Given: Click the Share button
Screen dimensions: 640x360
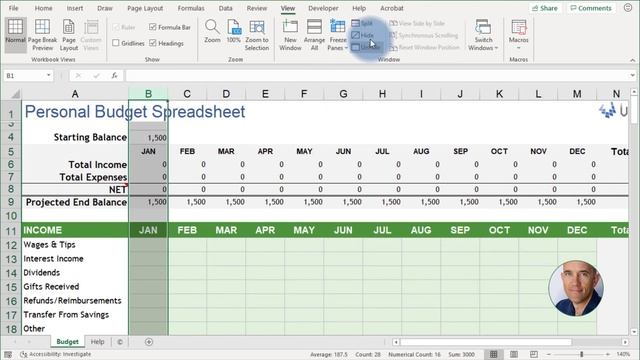Looking at the screenshot, I should click(545, 8).
